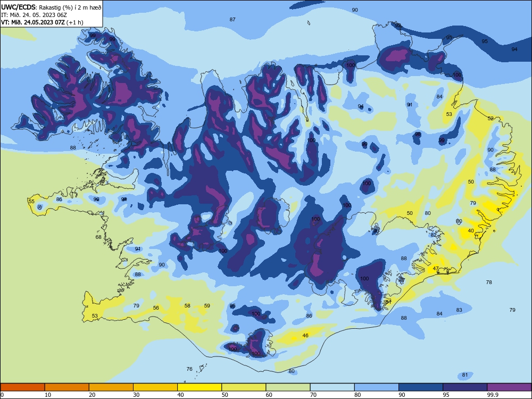Image resolution: width=532 pixels, height=399 pixels.
Task: Click the 80–90 medium blue legend swatch
Action: (x=377, y=387)
